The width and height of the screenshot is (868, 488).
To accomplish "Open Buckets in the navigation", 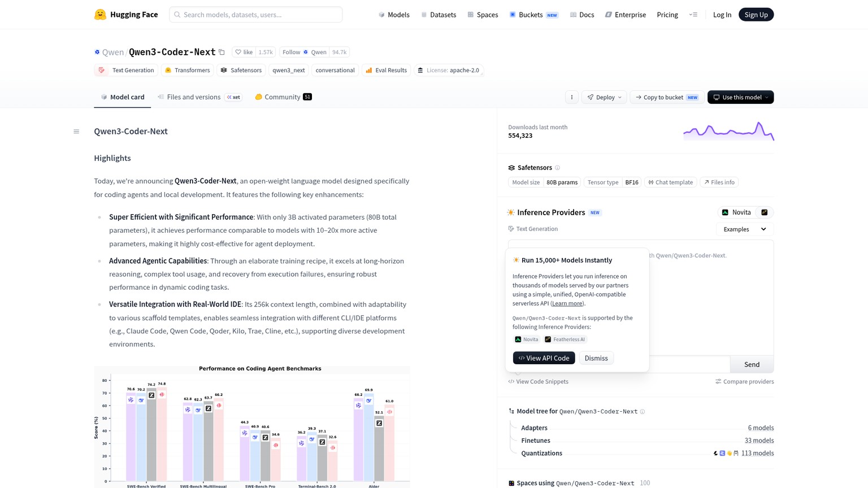I will (x=534, y=15).
